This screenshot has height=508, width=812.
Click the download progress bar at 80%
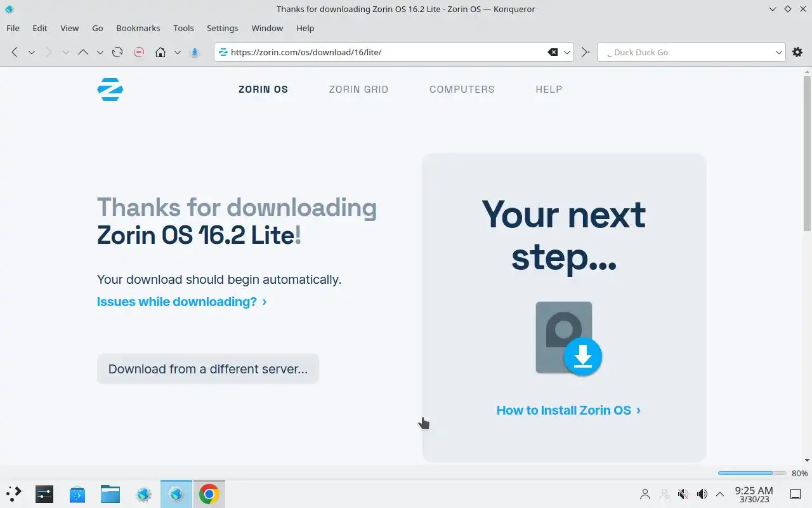click(753, 473)
